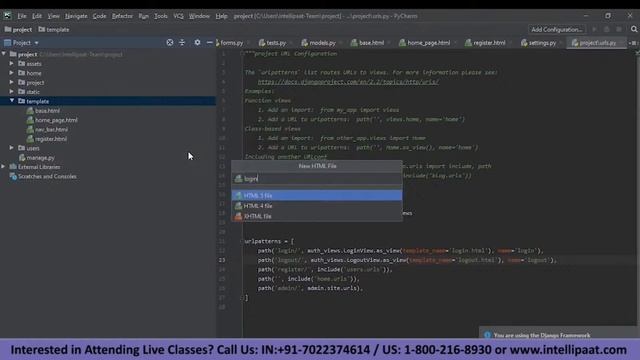Screen dimensions: 640x360
Task: Select the static folder
Action: (x=33, y=92)
